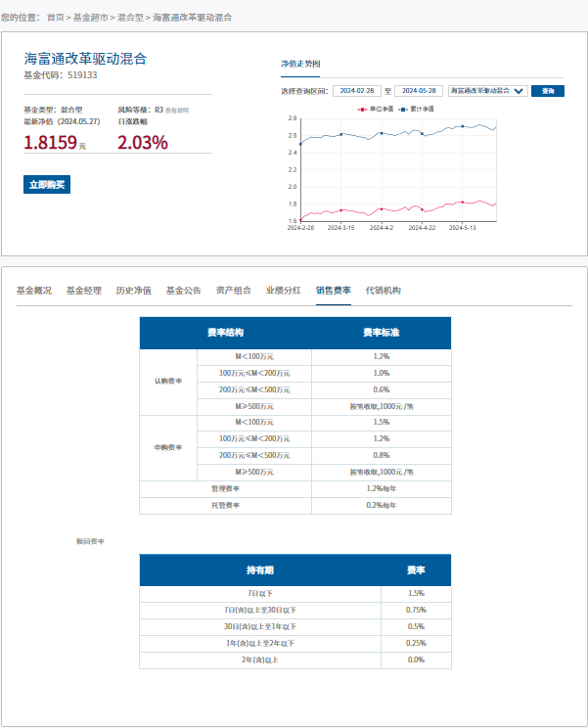Click the net value 1.8159

(50, 143)
